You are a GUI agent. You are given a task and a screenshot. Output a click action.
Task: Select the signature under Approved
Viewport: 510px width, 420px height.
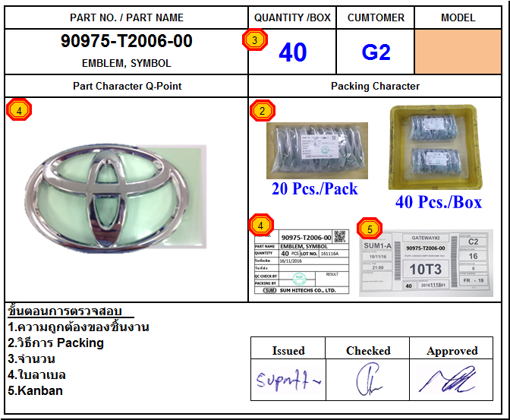pos(448,379)
